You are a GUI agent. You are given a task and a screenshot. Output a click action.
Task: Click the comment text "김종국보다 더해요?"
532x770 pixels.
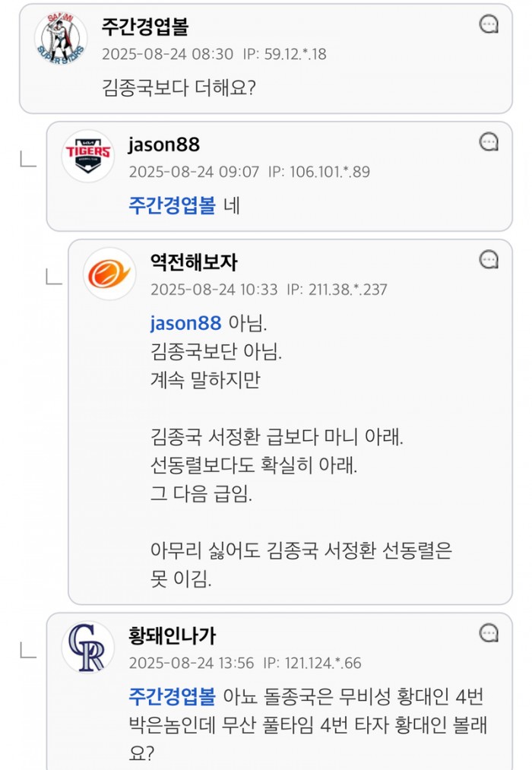[x=179, y=88]
